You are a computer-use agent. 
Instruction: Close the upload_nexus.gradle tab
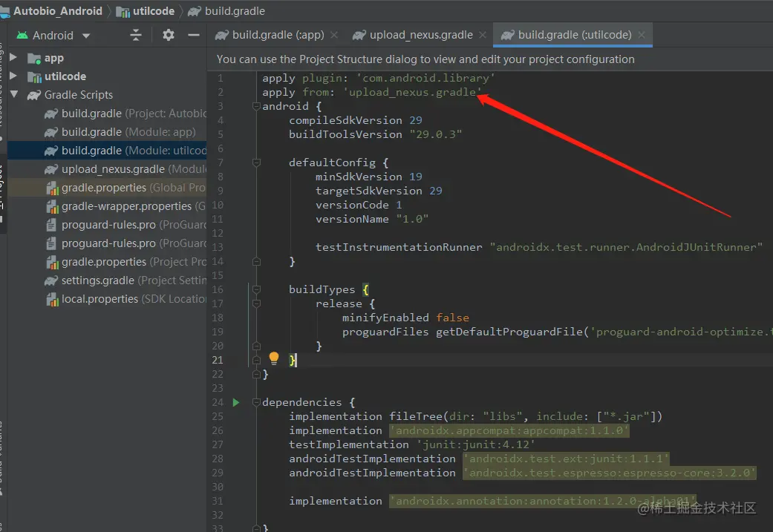483,35
